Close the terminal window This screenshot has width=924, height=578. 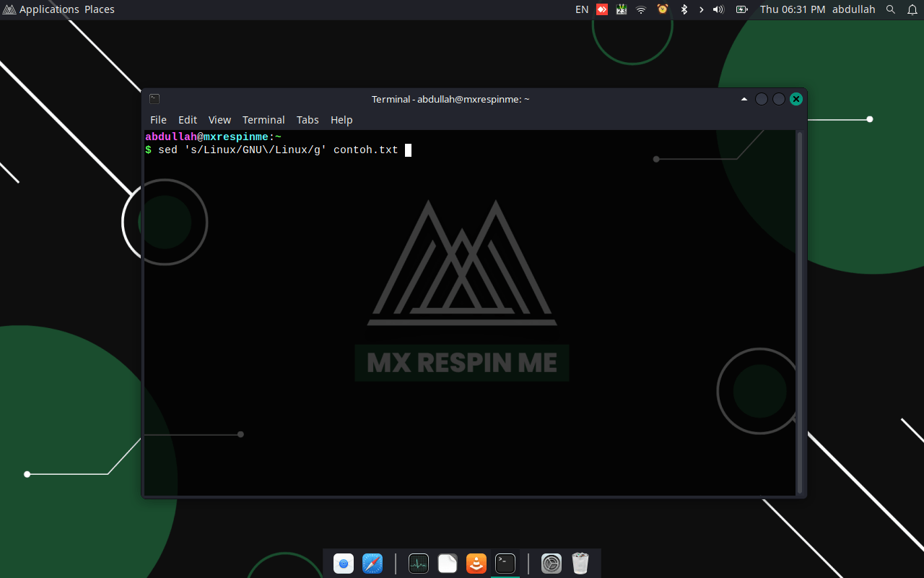point(796,99)
